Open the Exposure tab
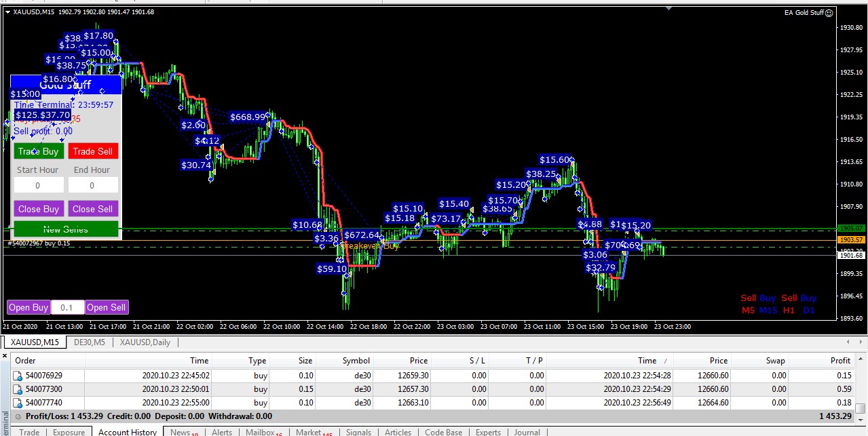The width and height of the screenshot is (868, 436). click(69, 432)
